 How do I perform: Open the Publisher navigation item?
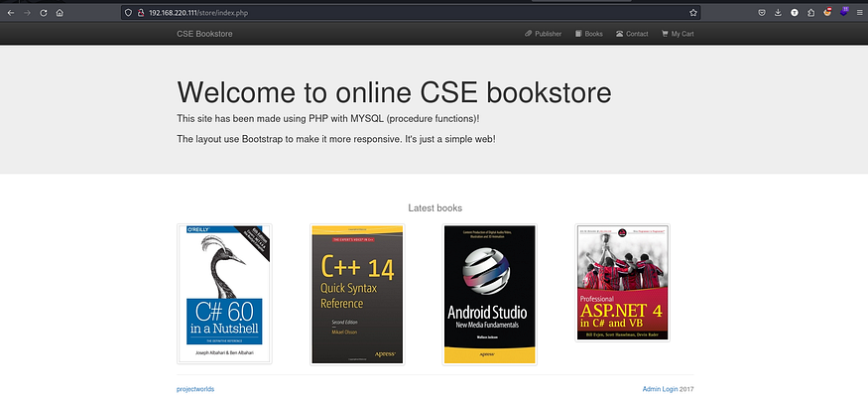click(543, 34)
